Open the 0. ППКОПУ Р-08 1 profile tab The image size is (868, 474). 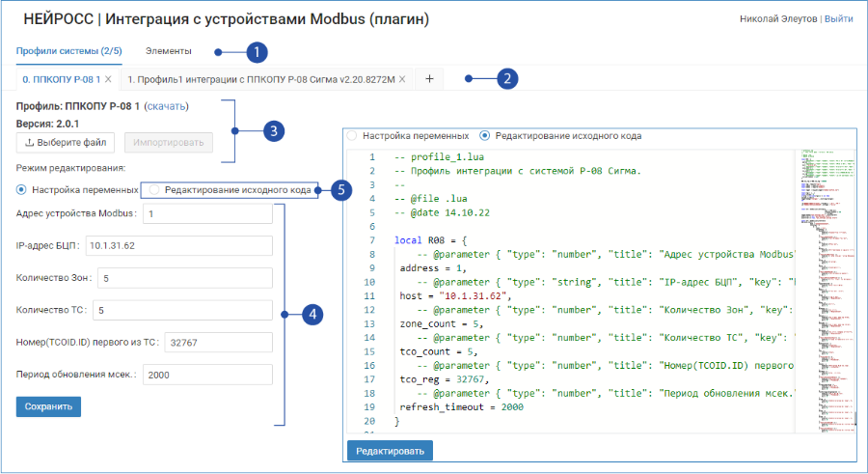(62, 79)
